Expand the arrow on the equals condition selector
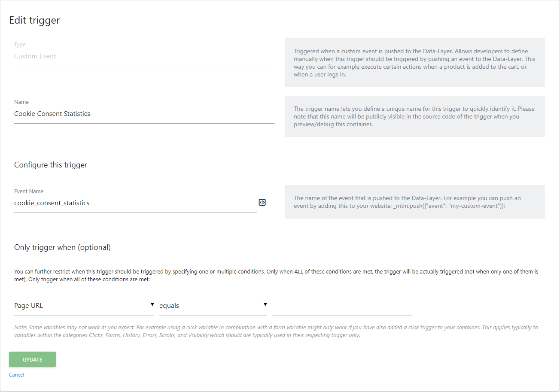The height and width of the screenshot is (392, 560). pos(265,304)
